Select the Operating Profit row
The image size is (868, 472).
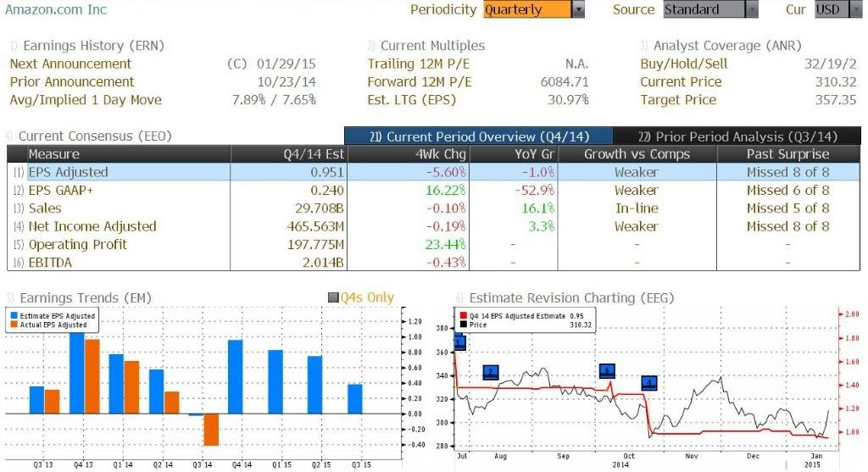(x=433, y=245)
